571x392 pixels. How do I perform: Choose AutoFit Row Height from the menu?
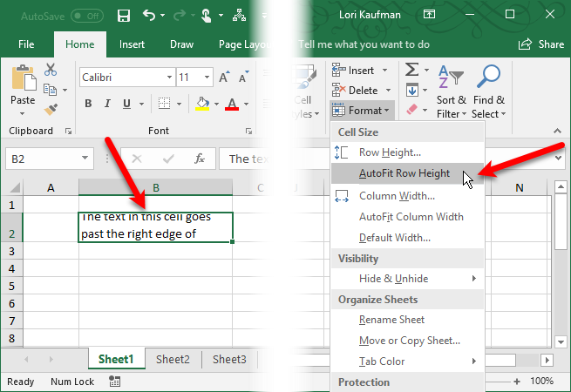(407, 173)
